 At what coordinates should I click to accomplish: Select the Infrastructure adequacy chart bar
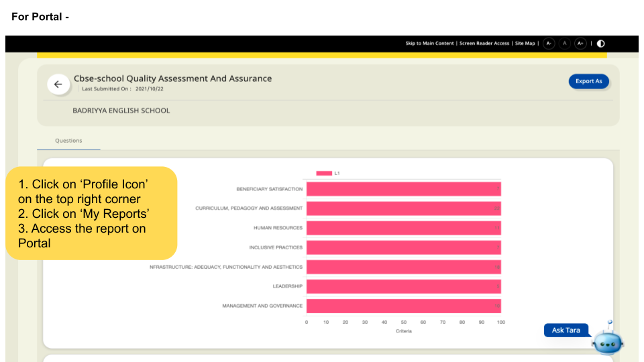point(403,267)
